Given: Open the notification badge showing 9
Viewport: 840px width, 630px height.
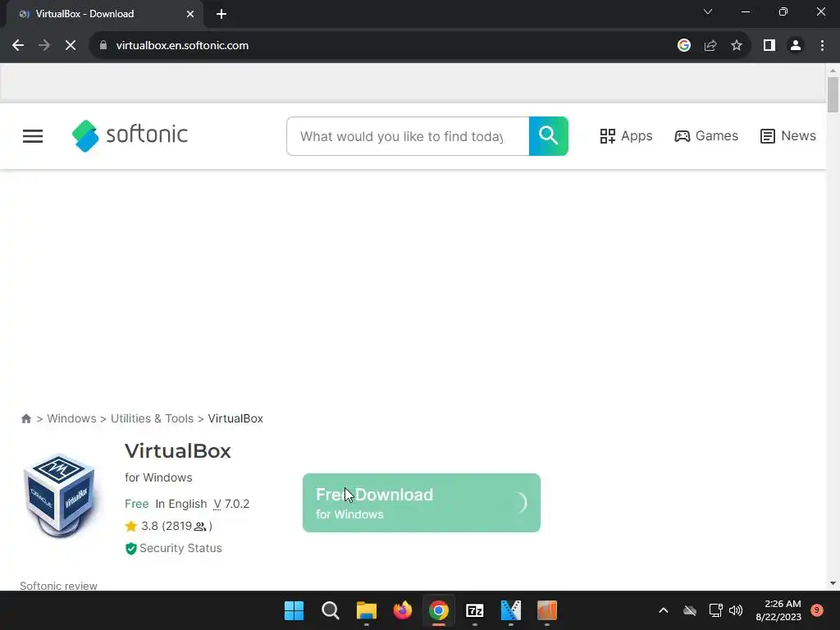Looking at the screenshot, I should click(x=817, y=610).
